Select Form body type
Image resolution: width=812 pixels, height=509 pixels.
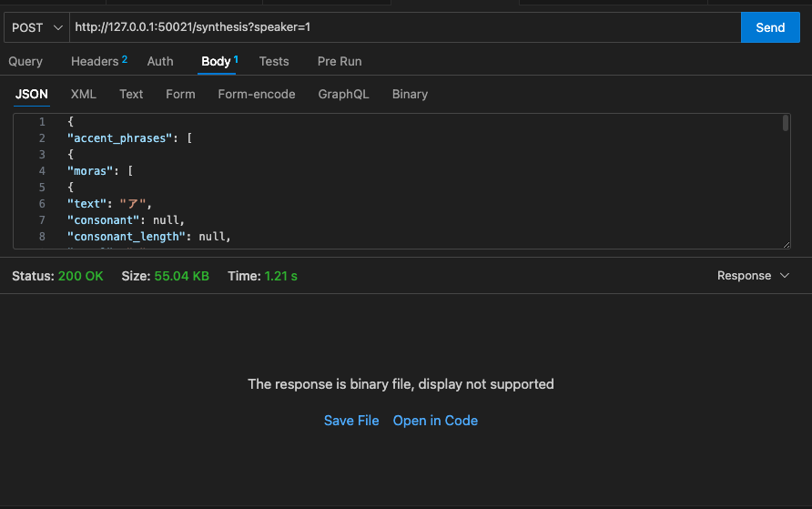point(180,94)
